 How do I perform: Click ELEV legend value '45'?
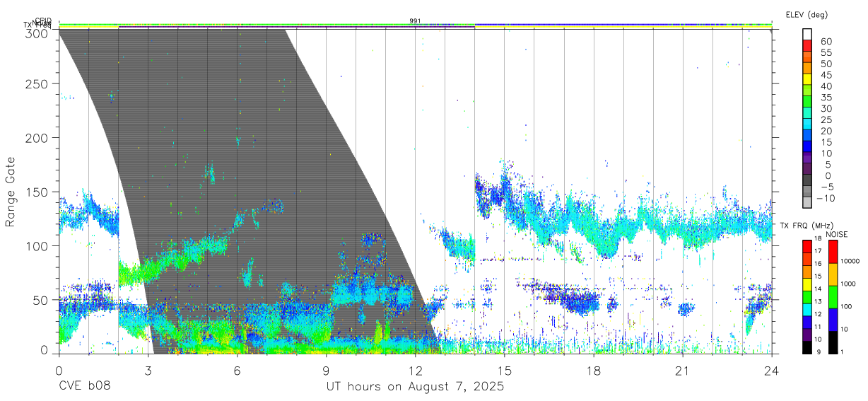pos(826,75)
